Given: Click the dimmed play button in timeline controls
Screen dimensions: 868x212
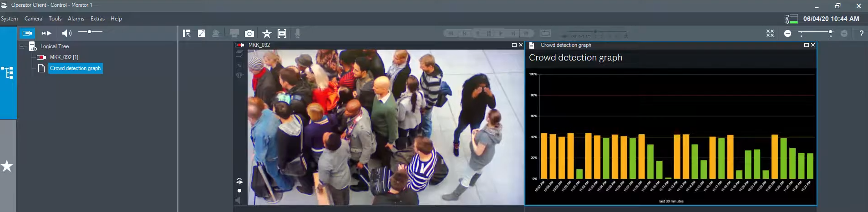Looking at the screenshot, I should point(501,33).
